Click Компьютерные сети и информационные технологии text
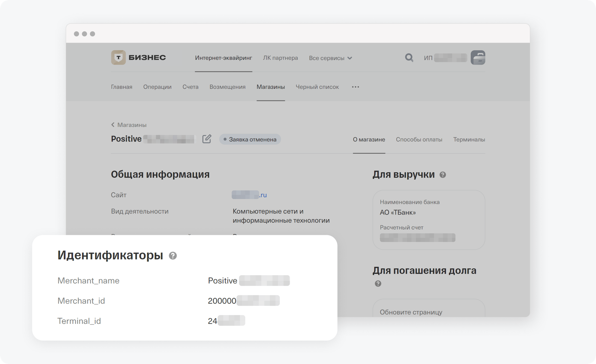596x364 pixels. point(281,216)
